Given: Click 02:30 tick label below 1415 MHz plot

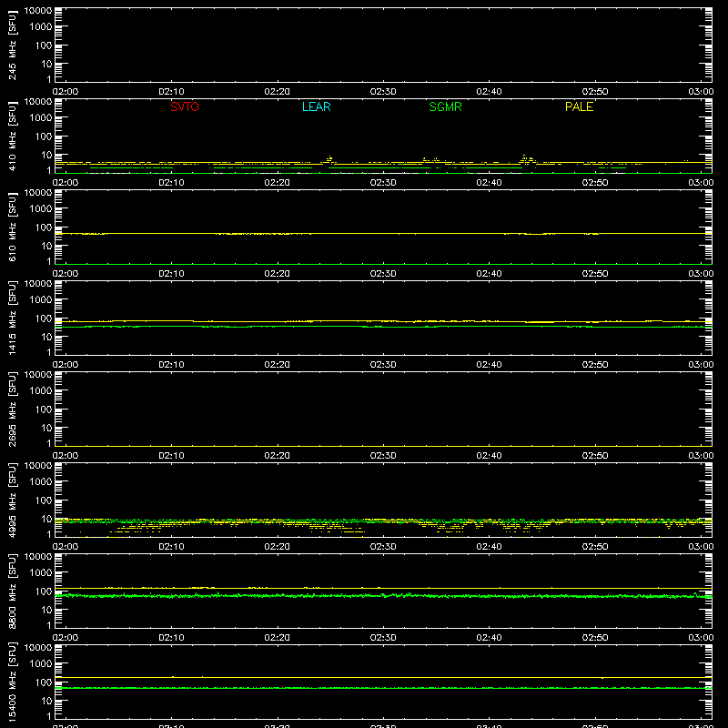Looking at the screenshot, I should coord(383,365).
